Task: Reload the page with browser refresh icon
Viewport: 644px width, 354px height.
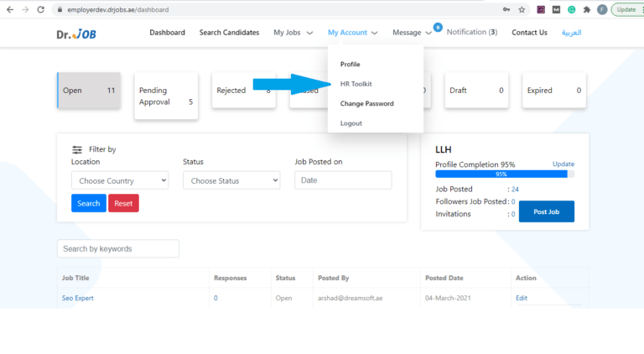Action: (40, 9)
